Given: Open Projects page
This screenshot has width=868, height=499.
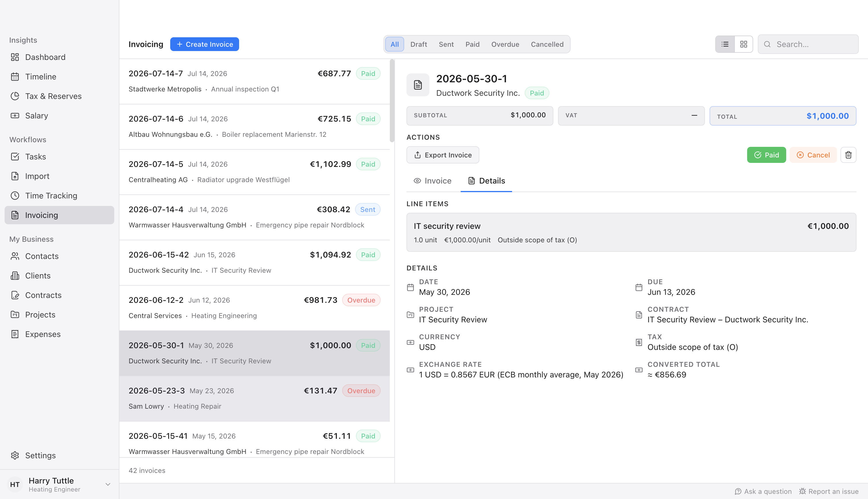Looking at the screenshot, I should (59, 315).
